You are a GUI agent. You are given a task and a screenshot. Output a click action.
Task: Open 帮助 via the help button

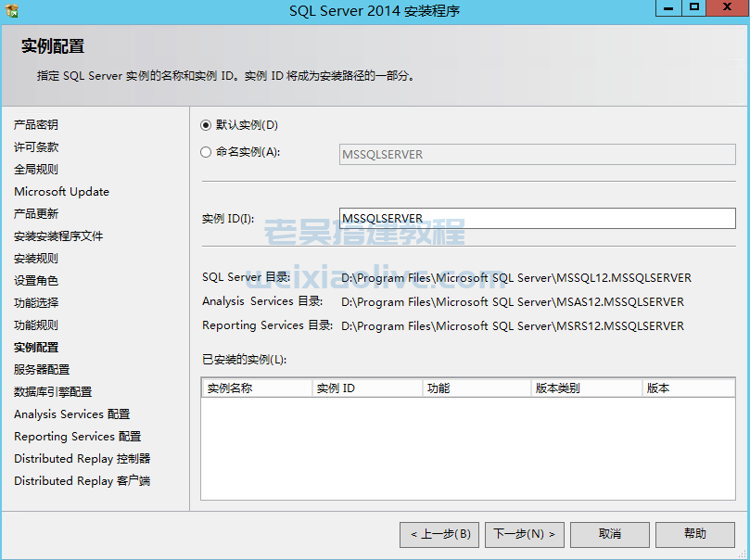click(694, 534)
